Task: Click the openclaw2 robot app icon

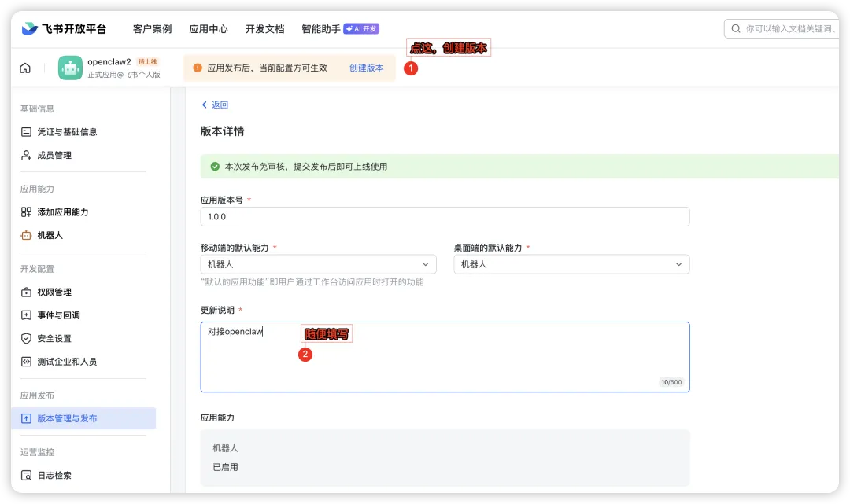Action: [x=71, y=68]
